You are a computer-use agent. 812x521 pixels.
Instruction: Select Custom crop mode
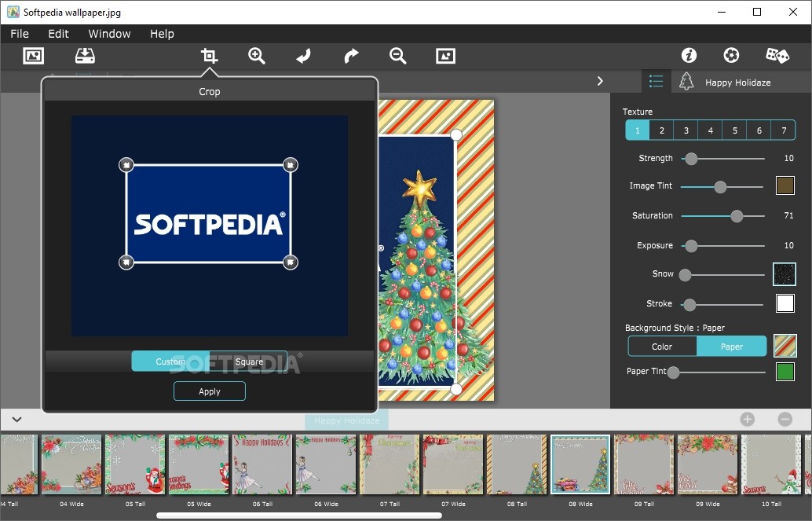coord(170,361)
